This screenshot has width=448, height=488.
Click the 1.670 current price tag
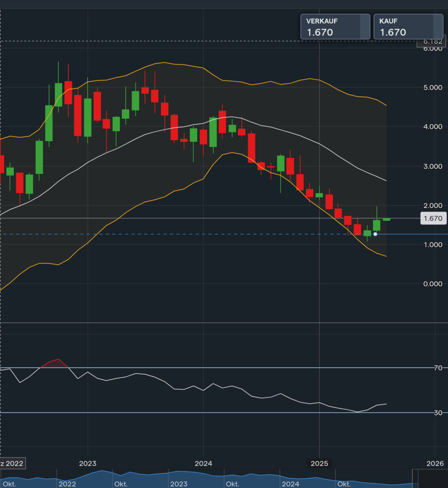click(433, 219)
